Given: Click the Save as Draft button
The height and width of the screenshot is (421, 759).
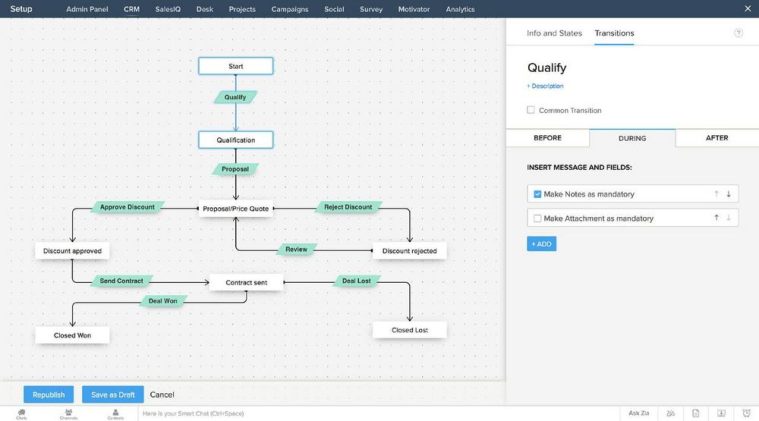Looking at the screenshot, I should [x=113, y=394].
